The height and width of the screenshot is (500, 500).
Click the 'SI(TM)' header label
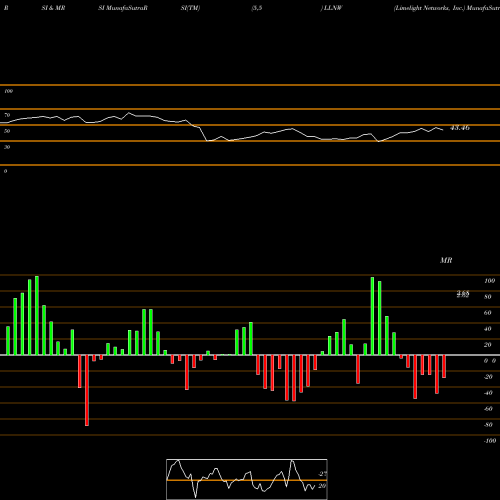click(190, 8)
